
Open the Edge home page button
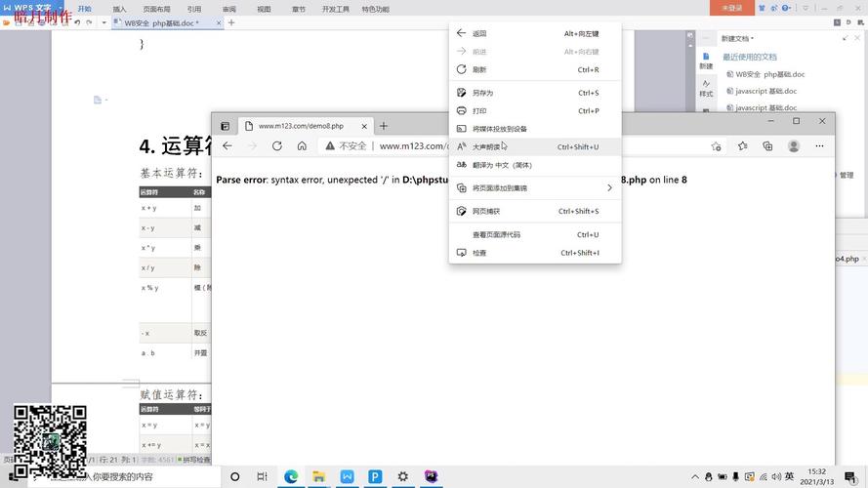pos(302,146)
